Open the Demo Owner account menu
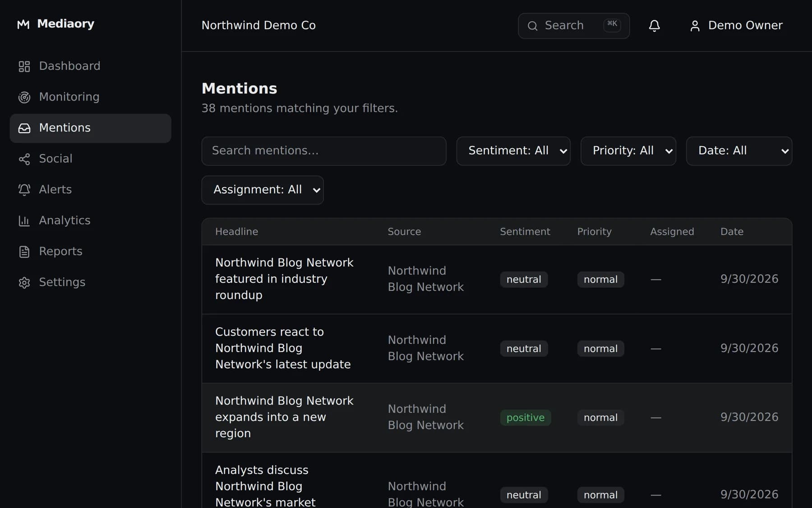Viewport: 812px width, 508px height. (736, 26)
